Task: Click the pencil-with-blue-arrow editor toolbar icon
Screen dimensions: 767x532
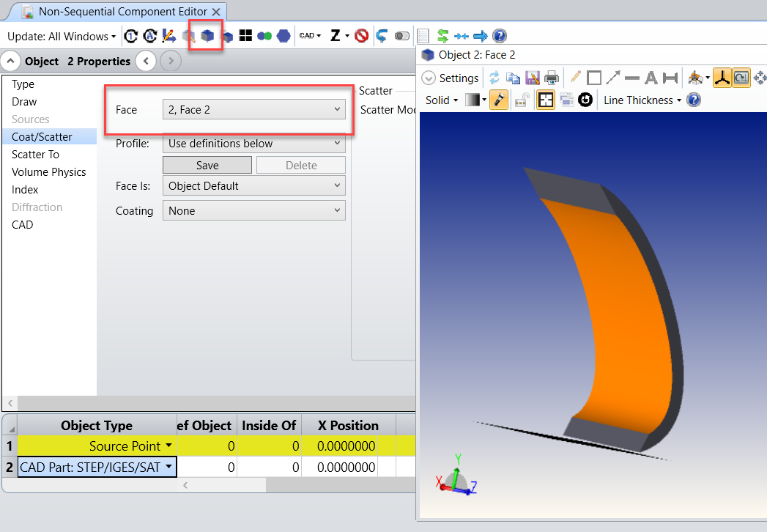Action: click(x=168, y=36)
